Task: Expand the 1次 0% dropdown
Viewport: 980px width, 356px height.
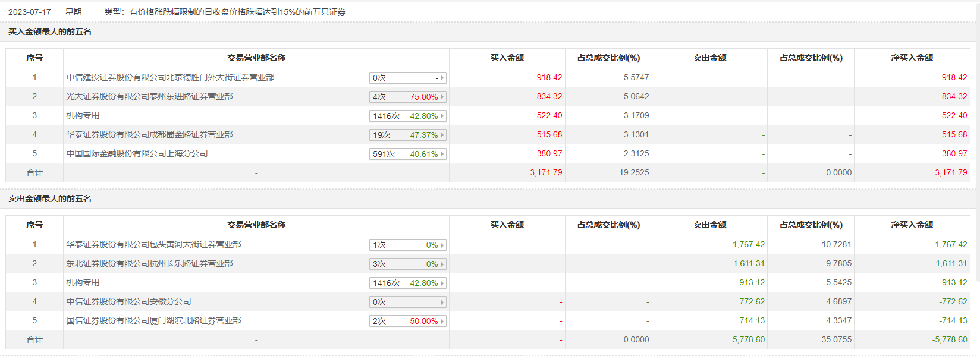Action: point(407,245)
